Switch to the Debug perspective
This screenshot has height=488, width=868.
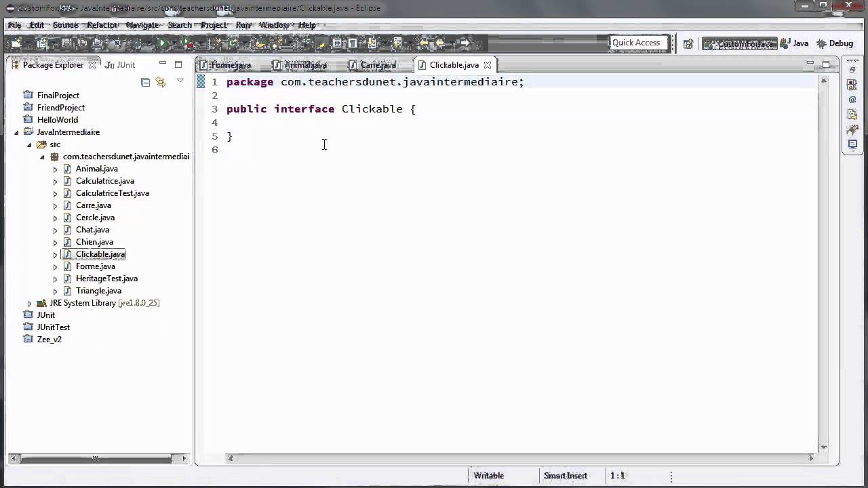[x=835, y=43]
